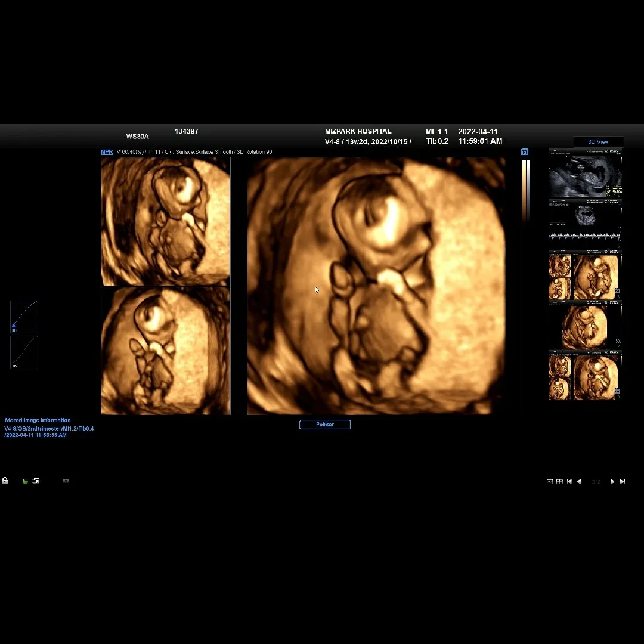Click the patient ID 104397
Image resolution: width=644 pixels, height=644 pixels.
coord(187,131)
